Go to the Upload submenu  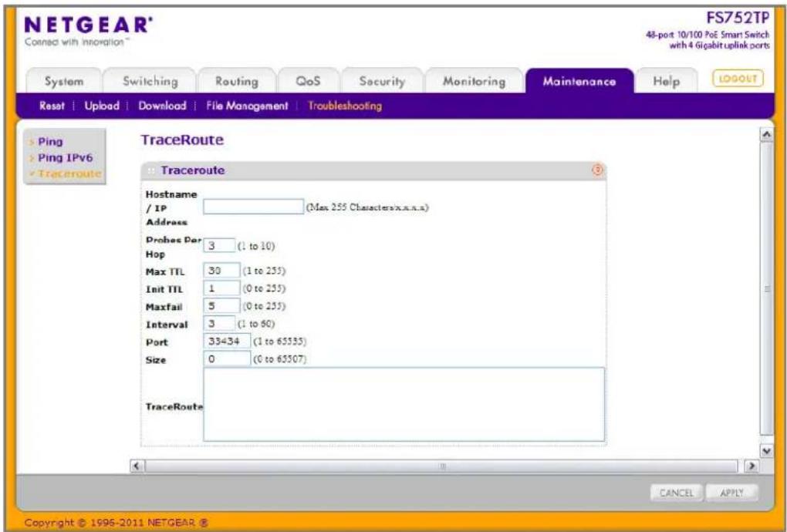(x=102, y=106)
